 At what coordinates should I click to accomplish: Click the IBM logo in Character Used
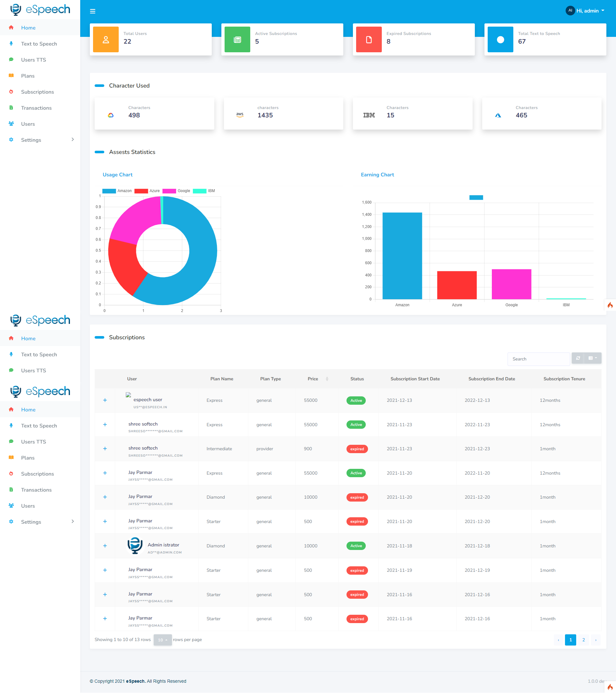369,115
